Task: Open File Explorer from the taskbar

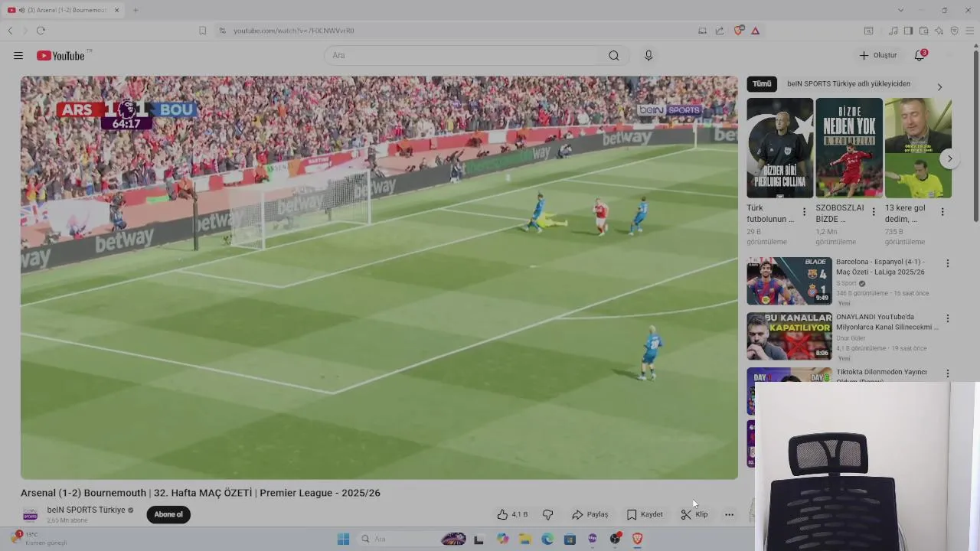Action: click(x=525, y=539)
